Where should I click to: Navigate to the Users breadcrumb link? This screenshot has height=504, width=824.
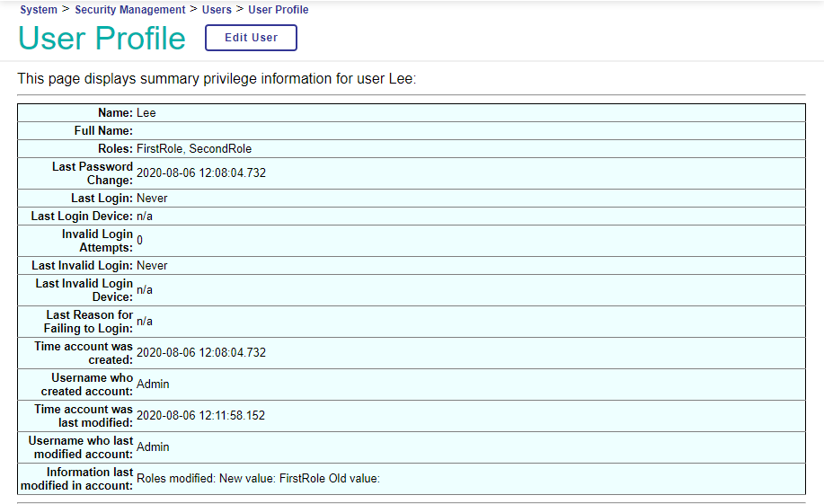(217, 10)
